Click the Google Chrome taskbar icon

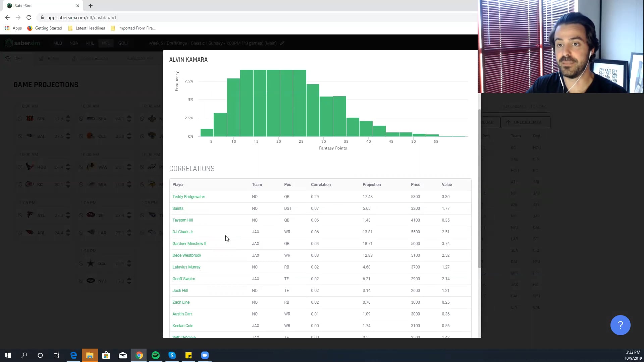139,355
